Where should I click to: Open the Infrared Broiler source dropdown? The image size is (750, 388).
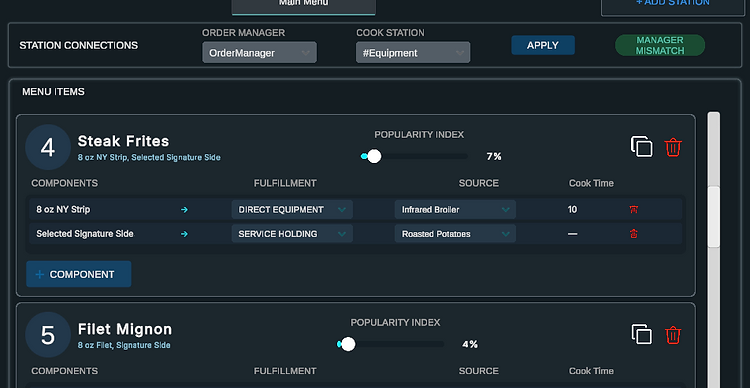(x=455, y=210)
